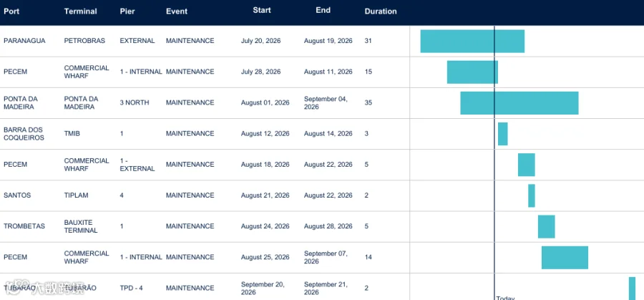
Task: Sort by the Port column header
Action: (11, 11)
